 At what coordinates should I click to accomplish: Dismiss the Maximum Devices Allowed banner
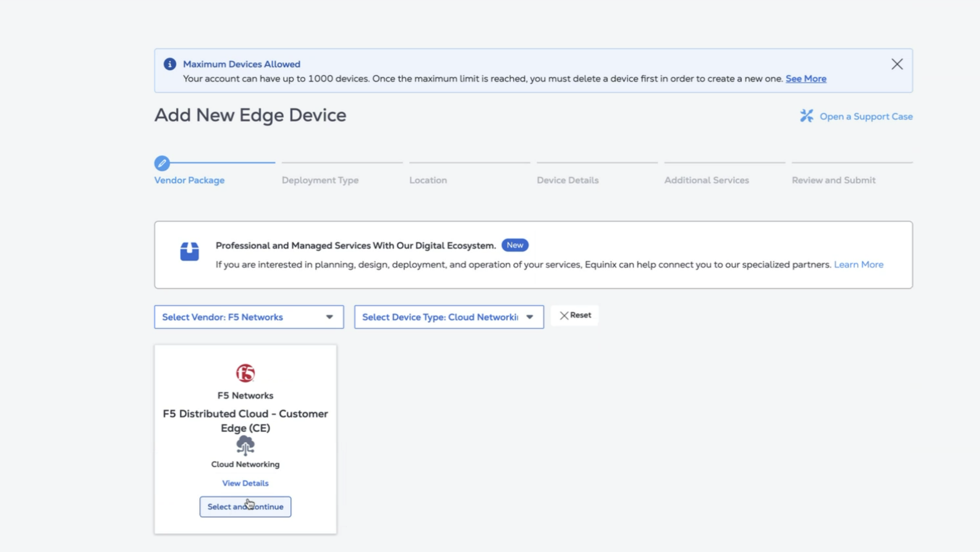(x=897, y=64)
